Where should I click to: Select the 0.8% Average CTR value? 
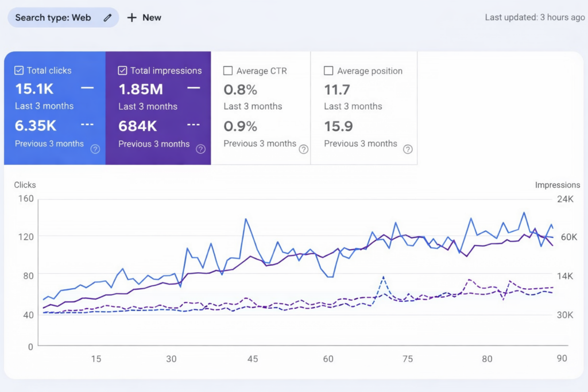[x=240, y=90]
